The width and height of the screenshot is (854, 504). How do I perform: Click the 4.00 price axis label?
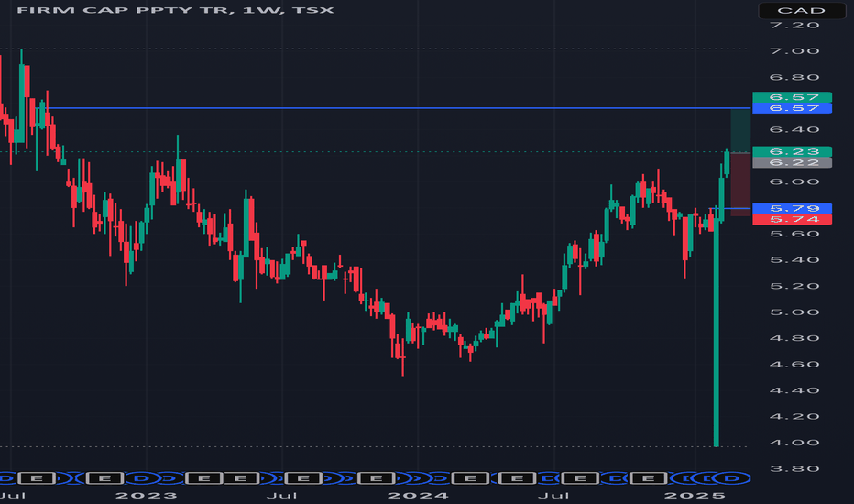click(794, 443)
